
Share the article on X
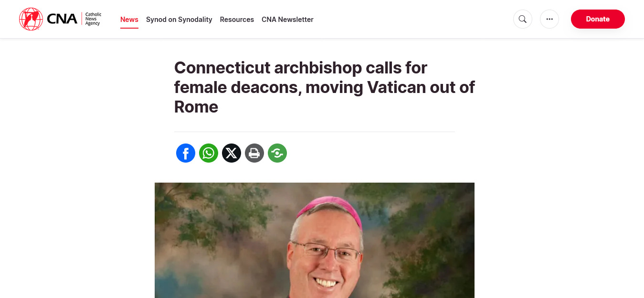click(232, 153)
